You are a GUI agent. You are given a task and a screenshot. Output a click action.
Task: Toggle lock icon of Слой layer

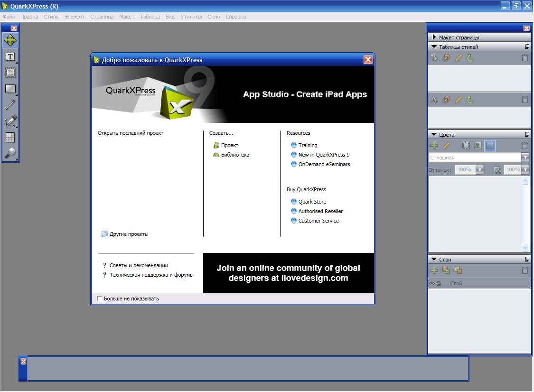point(439,283)
